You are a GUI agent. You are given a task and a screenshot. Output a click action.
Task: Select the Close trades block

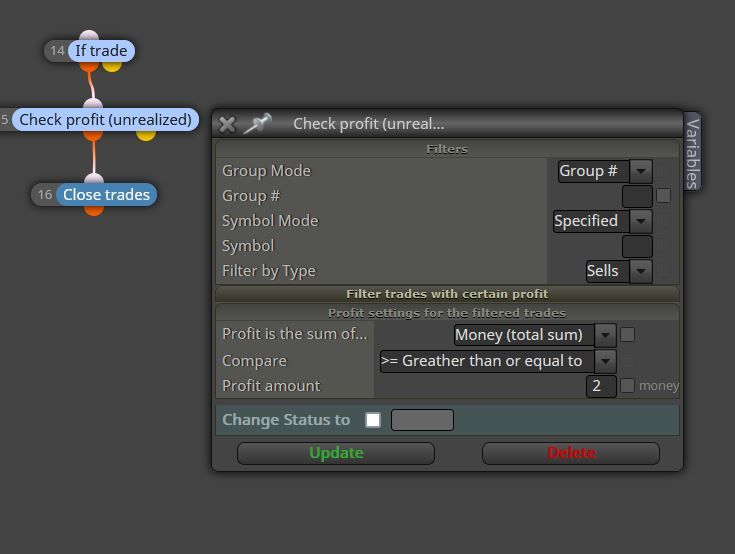click(106, 195)
